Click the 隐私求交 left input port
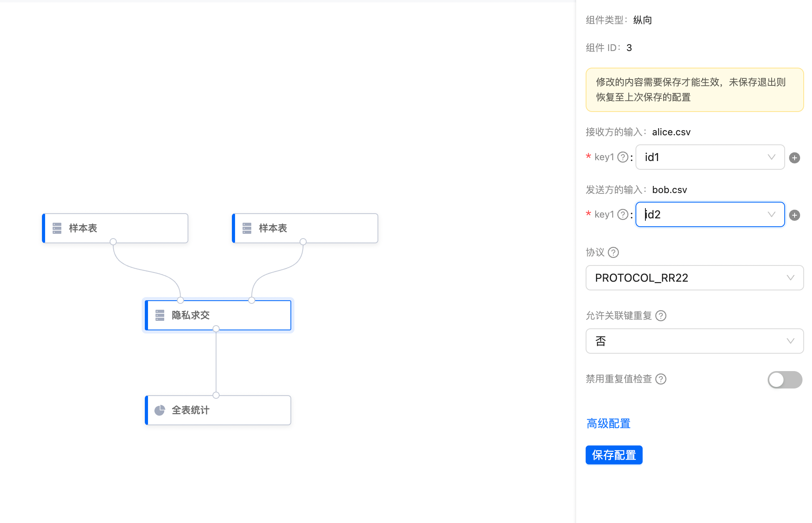Screen dimensions: 812x523 pyautogui.click(x=180, y=300)
